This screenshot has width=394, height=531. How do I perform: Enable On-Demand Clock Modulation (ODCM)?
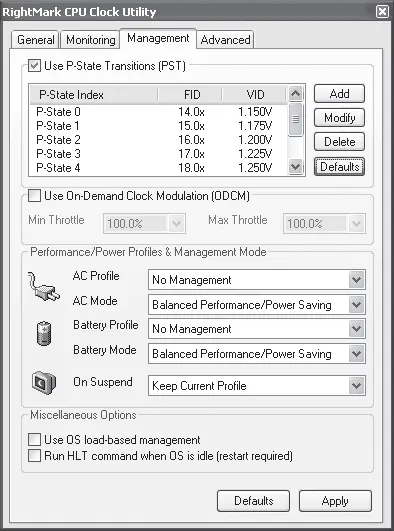pos(34,196)
